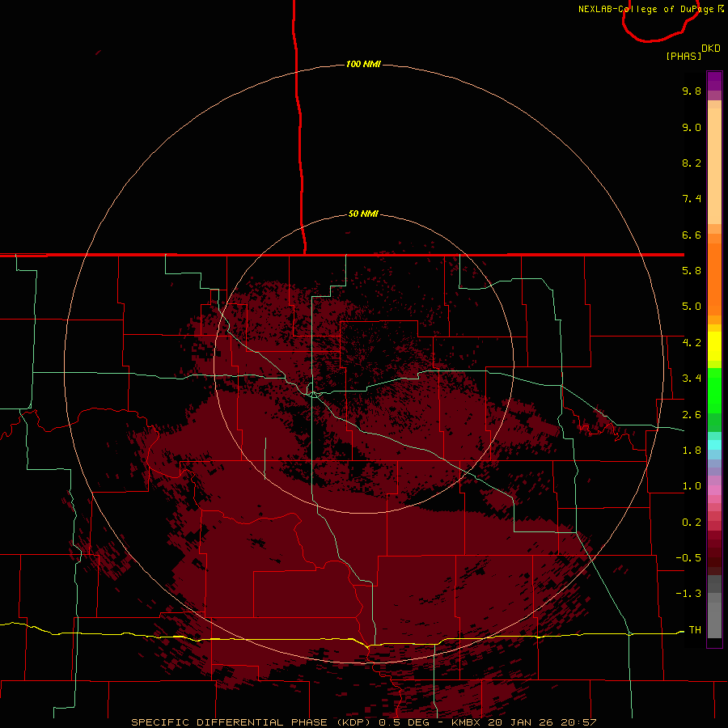
Task: Click the 7.4 color scale label
Action: [x=692, y=199]
